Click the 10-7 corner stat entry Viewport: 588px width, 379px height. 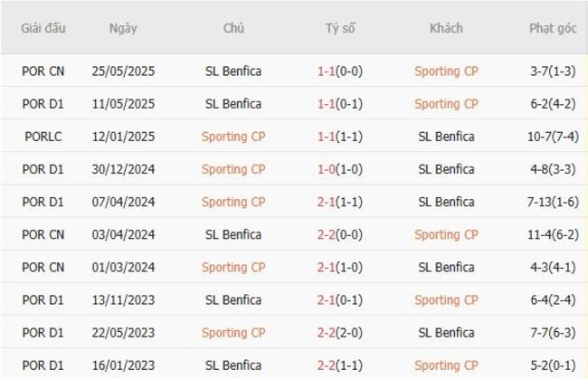553,137
